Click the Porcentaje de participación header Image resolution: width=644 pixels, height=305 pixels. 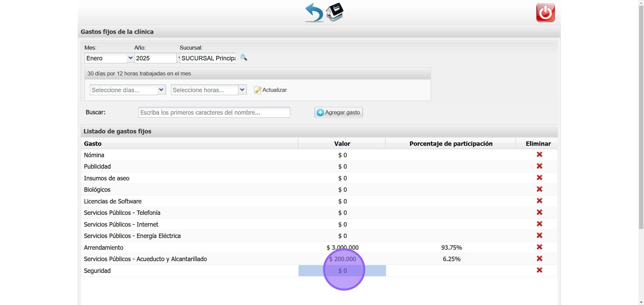451,143
